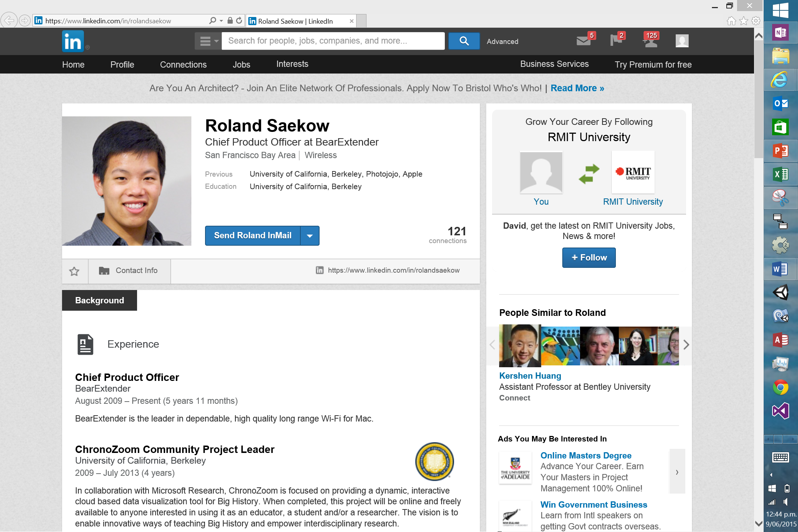Show next people similar to Roland
This screenshot has width=798, height=532.
click(x=686, y=345)
